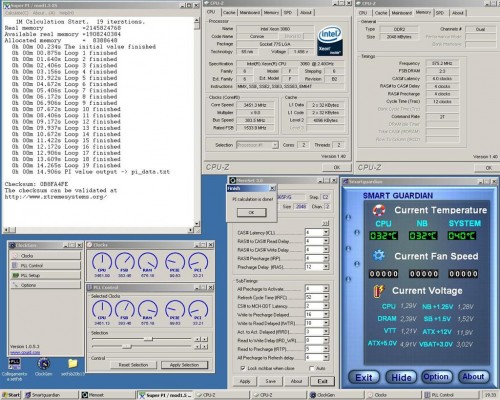Open All Precharge to Activate dropdown

point(326,289)
